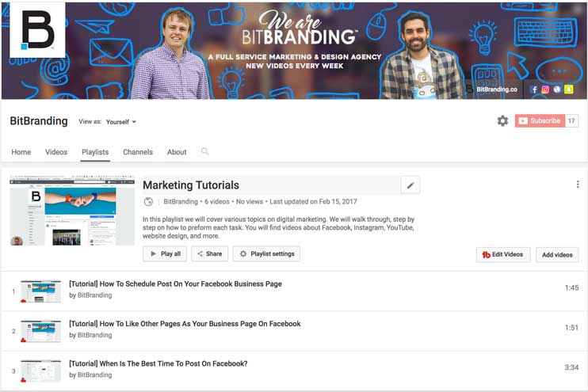The width and height of the screenshot is (588, 392).
Task: Click the '6 videos' count text
Action: pyautogui.click(x=217, y=202)
